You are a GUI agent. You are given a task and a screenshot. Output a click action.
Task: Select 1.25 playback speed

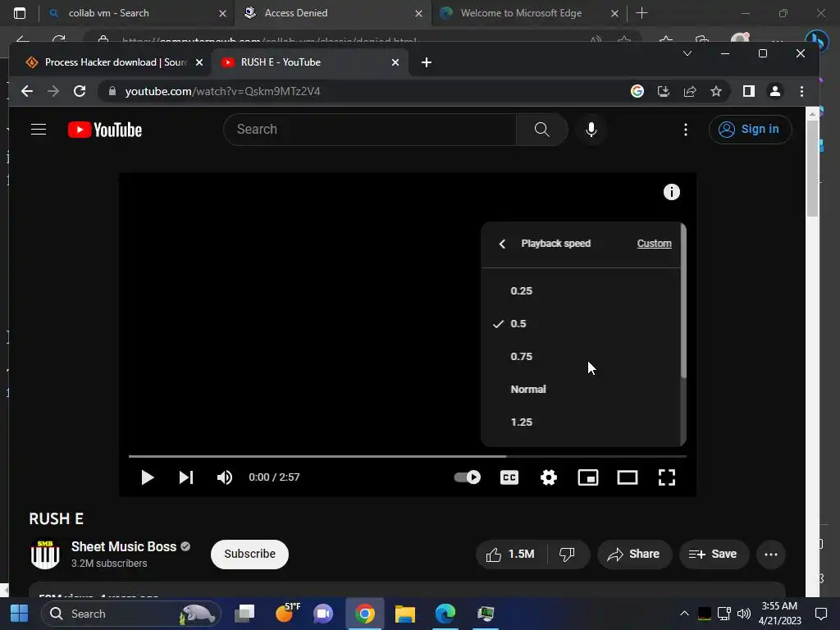pos(581,422)
